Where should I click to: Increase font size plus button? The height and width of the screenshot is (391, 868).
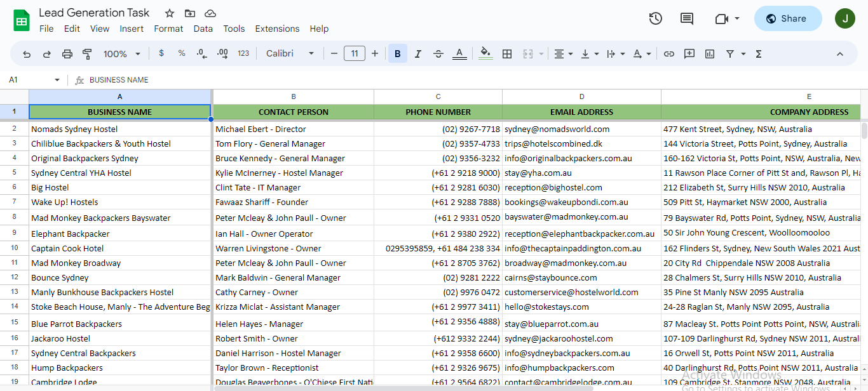pos(375,54)
